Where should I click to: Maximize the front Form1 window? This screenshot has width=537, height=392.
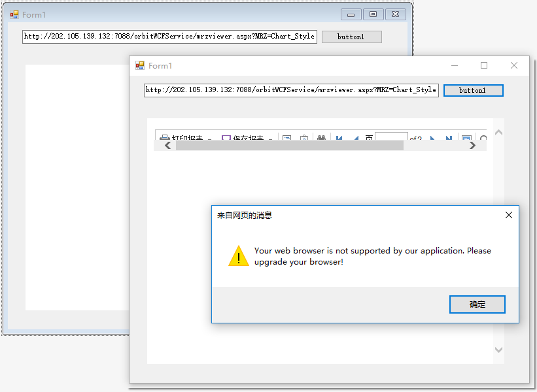click(484, 65)
